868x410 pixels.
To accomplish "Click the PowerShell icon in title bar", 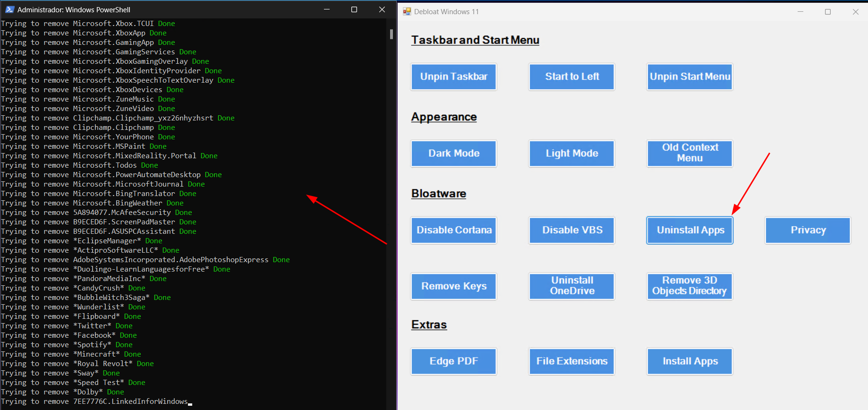I will [x=9, y=9].
